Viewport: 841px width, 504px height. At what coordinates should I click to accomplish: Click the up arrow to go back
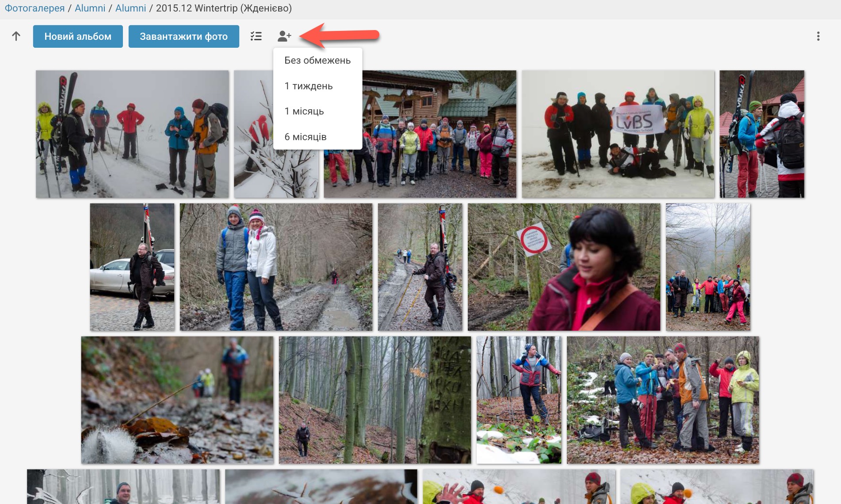point(16,36)
